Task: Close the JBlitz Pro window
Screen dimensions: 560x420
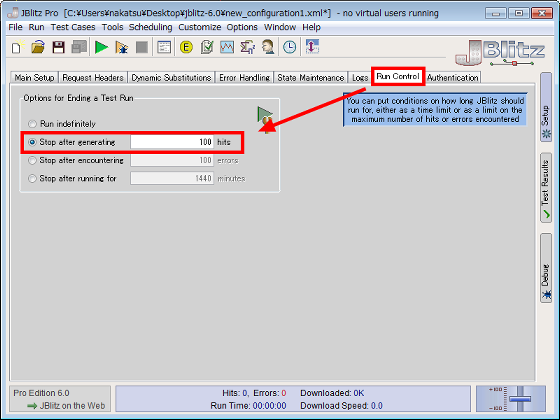Action: tap(541, 13)
